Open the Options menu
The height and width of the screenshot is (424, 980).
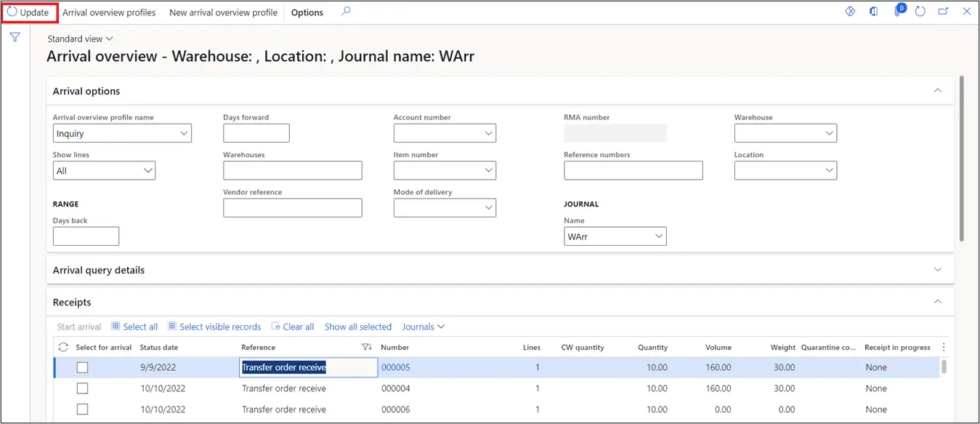tap(307, 12)
